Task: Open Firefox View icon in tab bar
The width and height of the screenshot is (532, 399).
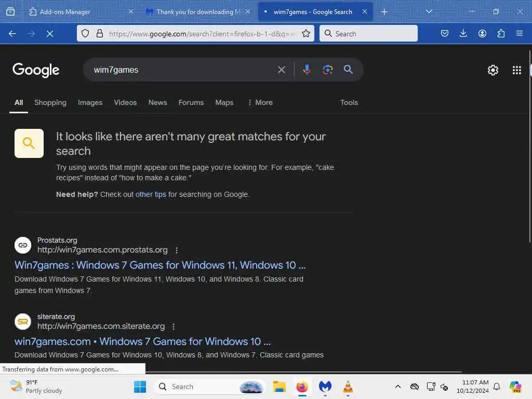Action: 10,11
